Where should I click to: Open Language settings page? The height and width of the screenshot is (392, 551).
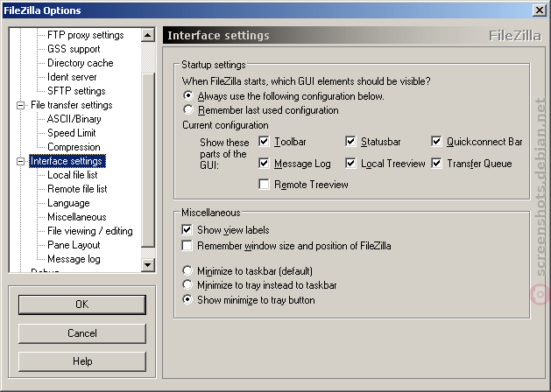68,203
